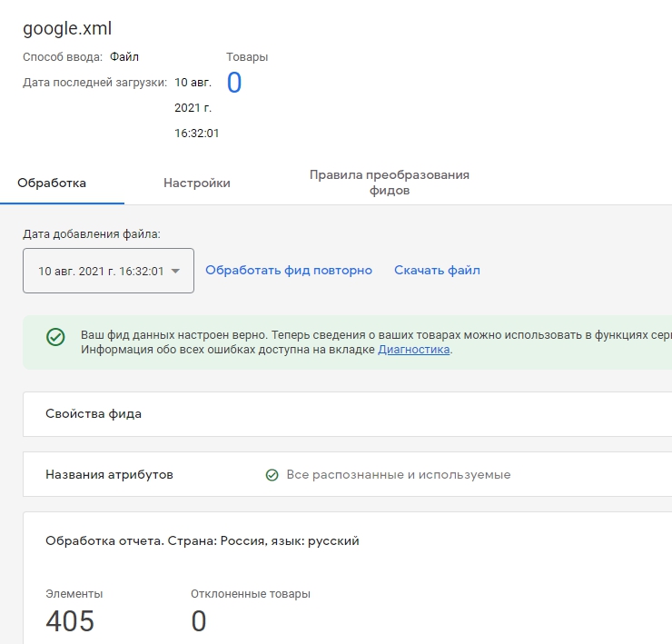Open the Настройки tab

(x=197, y=183)
